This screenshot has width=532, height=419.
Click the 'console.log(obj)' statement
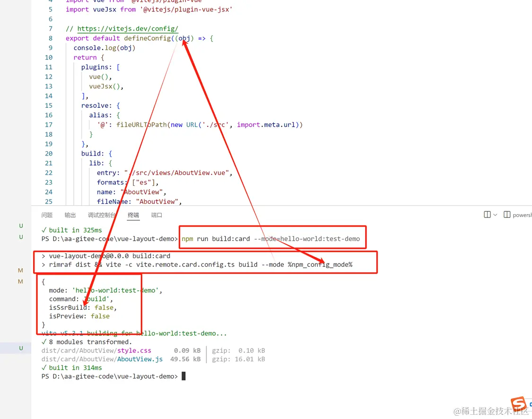pyautogui.click(x=105, y=48)
